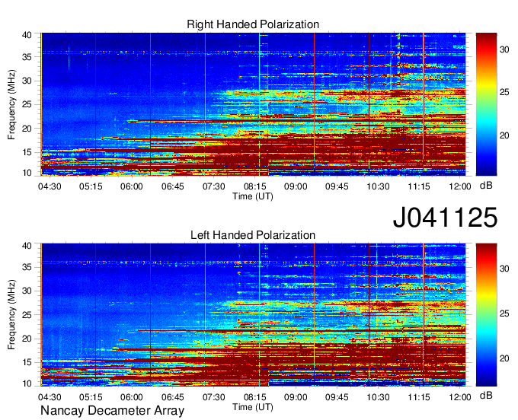This screenshot has height=420, width=518.
Task: Click the 07:30 tick on the upper time axis
Action: point(214,186)
